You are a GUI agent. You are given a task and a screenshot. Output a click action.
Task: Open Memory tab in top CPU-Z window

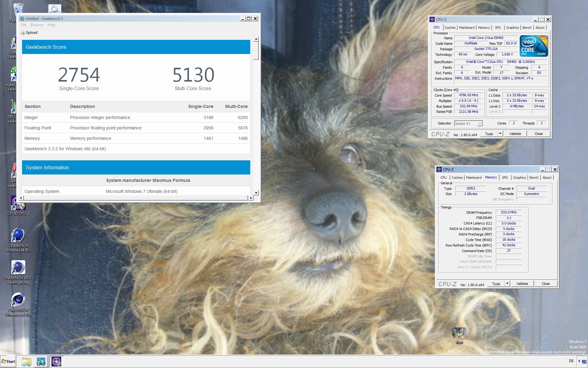(484, 28)
